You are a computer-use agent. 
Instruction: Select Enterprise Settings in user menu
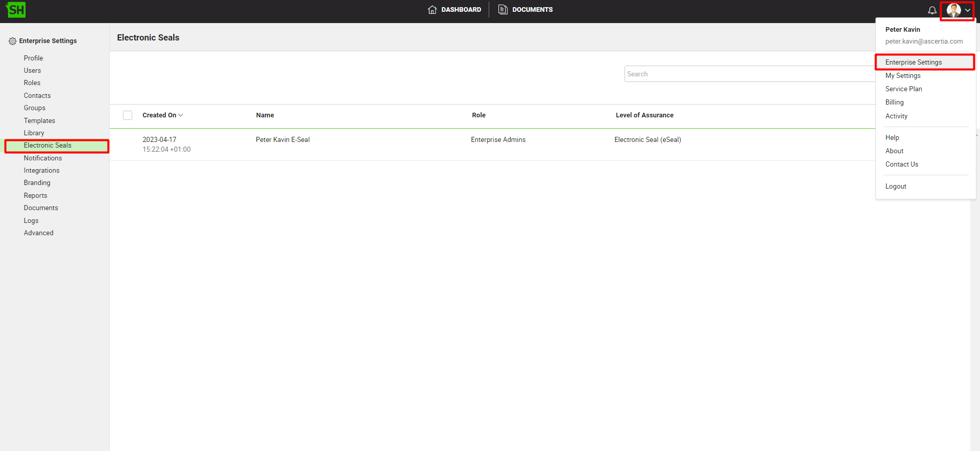(x=913, y=63)
